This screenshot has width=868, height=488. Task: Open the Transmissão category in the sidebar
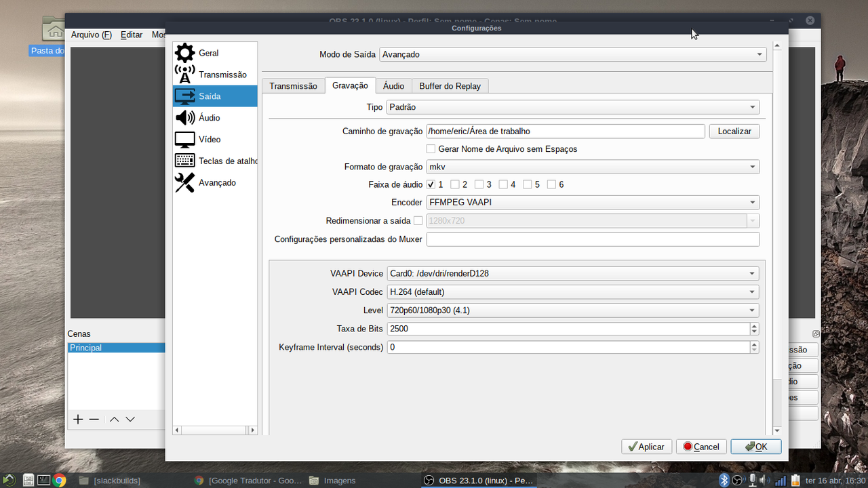tap(215, 75)
